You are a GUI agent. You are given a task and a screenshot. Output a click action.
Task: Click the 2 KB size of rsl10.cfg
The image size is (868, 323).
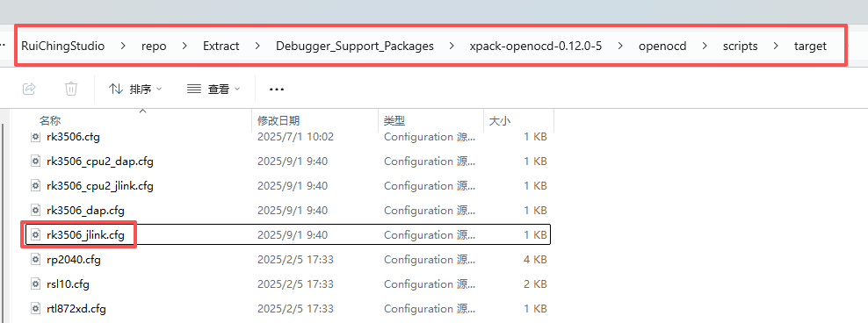coord(535,284)
